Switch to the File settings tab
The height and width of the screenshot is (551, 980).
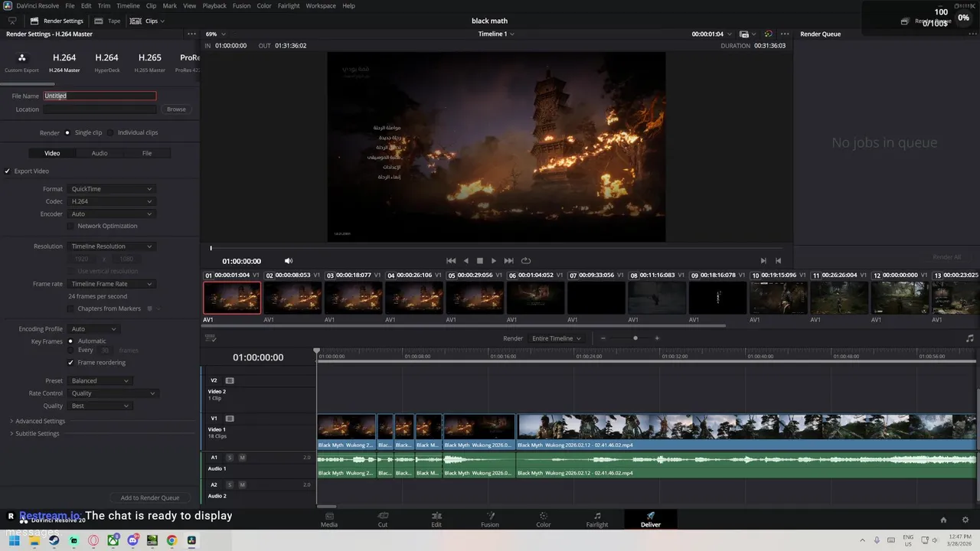coord(147,153)
